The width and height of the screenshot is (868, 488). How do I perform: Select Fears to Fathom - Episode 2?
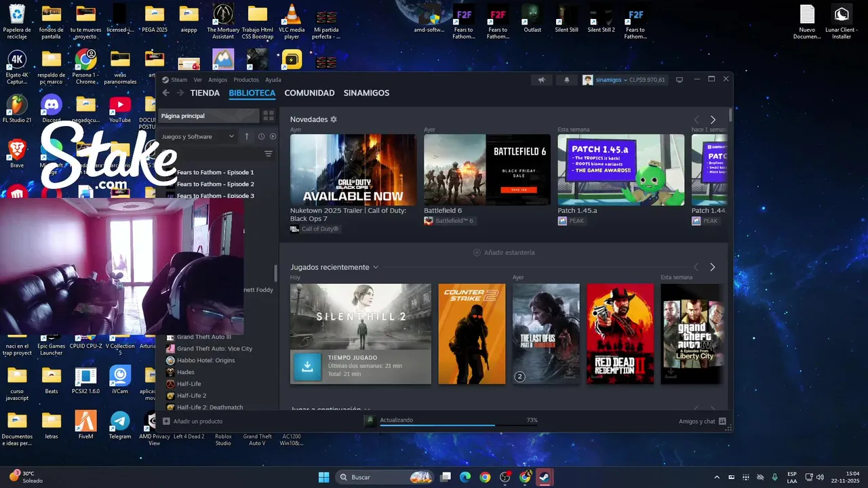click(x=215, y=184)
